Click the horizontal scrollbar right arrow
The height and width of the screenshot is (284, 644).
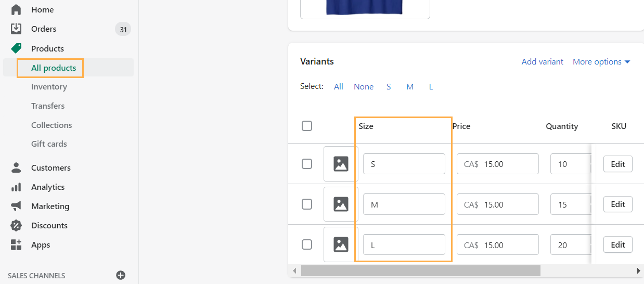coord(638,270)
